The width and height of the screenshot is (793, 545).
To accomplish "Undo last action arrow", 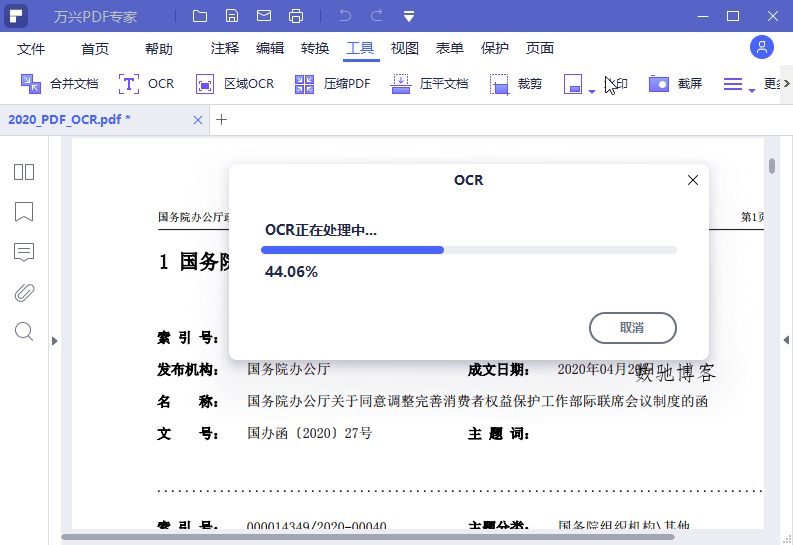I will pyautogui.click(x=345, y=16).
